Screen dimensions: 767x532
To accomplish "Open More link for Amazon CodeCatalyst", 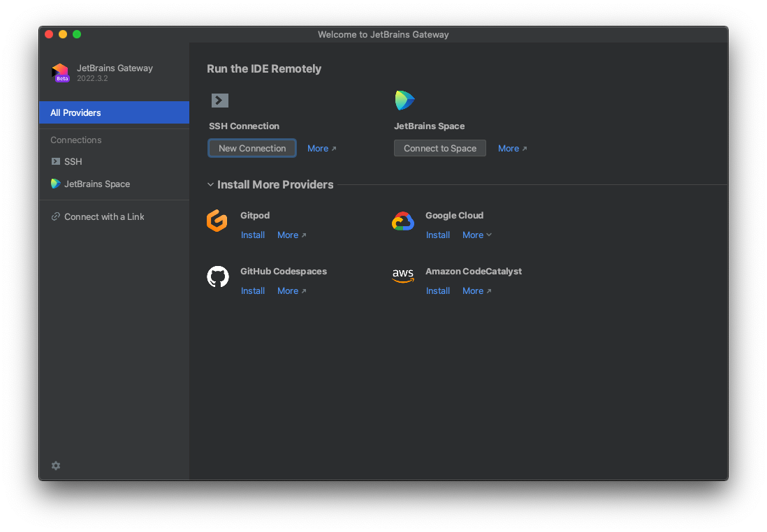I will (476, 291).
